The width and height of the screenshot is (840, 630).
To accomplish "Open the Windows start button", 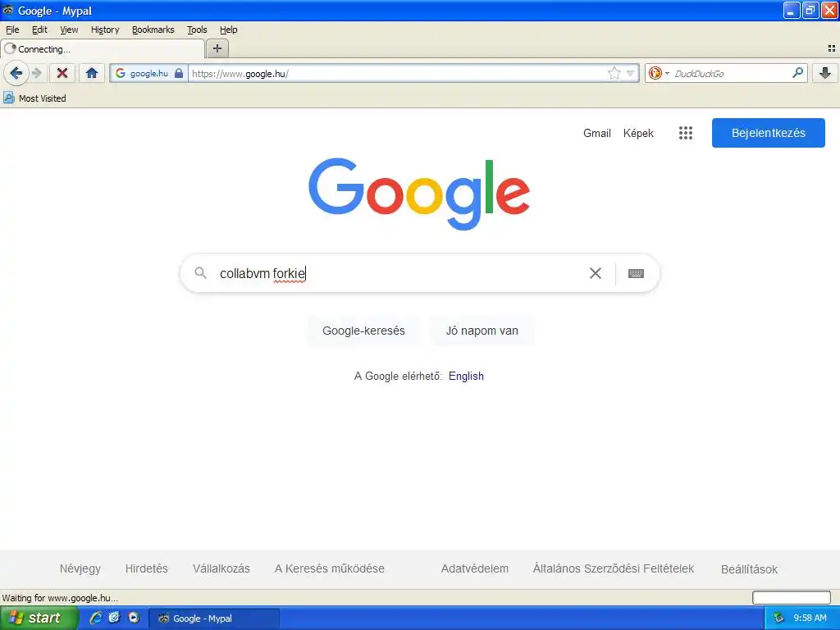I will tap(38, 618).
